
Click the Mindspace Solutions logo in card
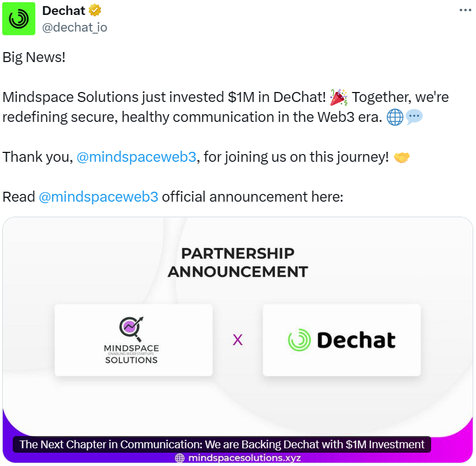click(x=133, y=340)
